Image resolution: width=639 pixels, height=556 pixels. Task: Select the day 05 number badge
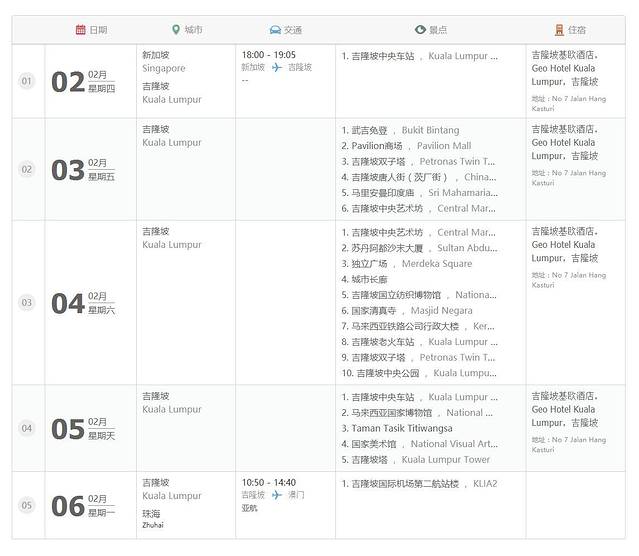(27, 505)
